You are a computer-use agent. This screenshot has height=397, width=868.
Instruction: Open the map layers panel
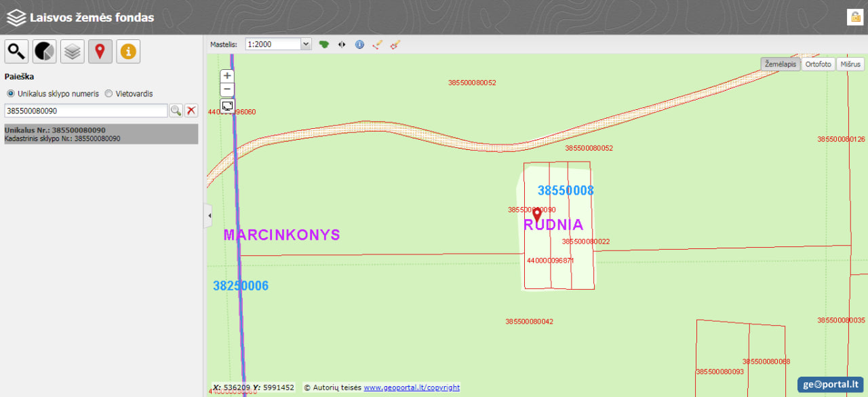(73, 52)
